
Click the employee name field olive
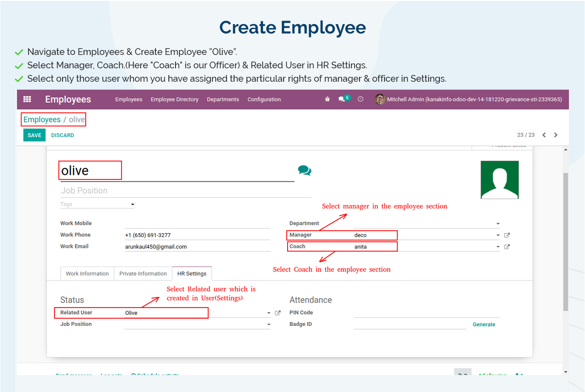(177, 171)
